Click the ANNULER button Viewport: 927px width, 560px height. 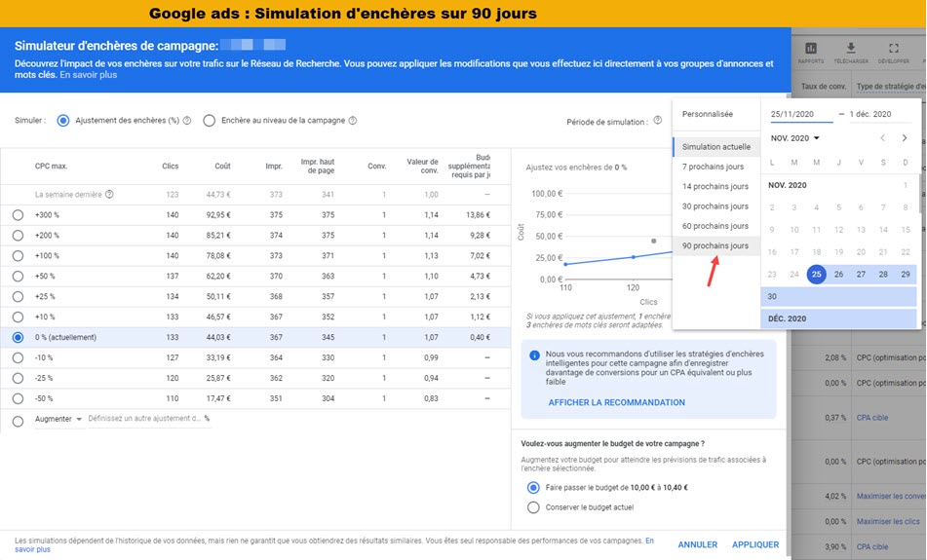click(698, 544)
